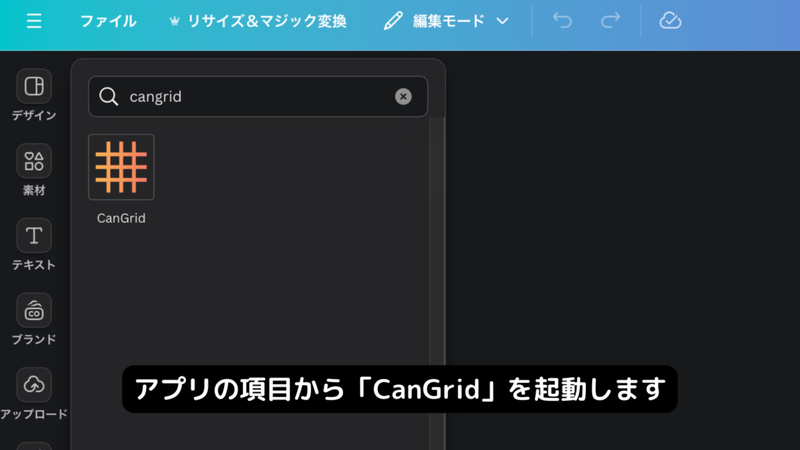Viewport: 800px width, 450px height.
Task: Open the テキスト sidebar panel
Action: 34,245
